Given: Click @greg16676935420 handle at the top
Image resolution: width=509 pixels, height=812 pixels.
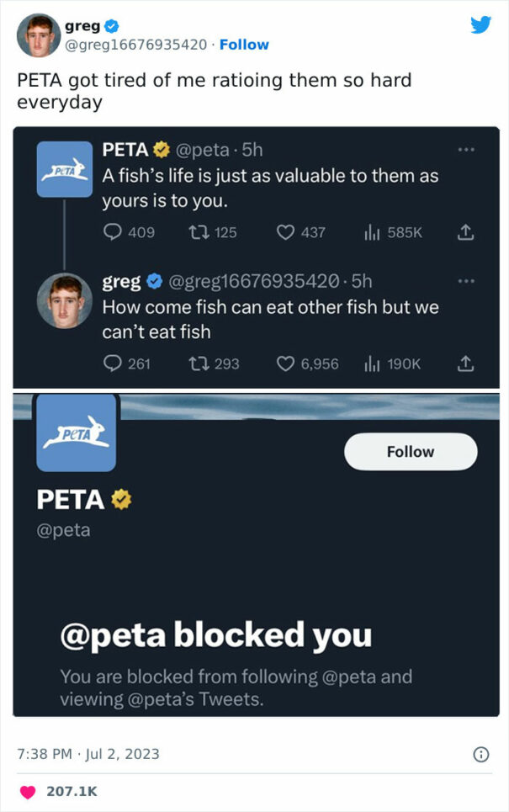Looking at the screenshot, I should [x=142, y=45].
